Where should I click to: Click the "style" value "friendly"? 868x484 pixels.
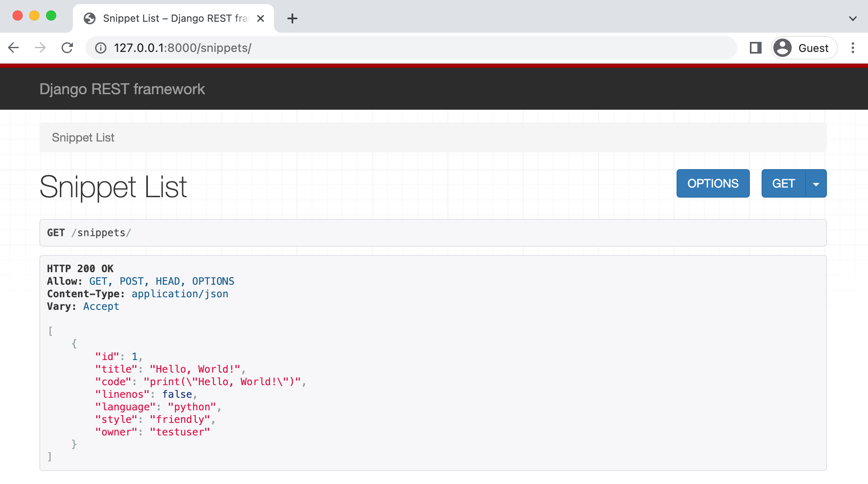coord(180,420)
